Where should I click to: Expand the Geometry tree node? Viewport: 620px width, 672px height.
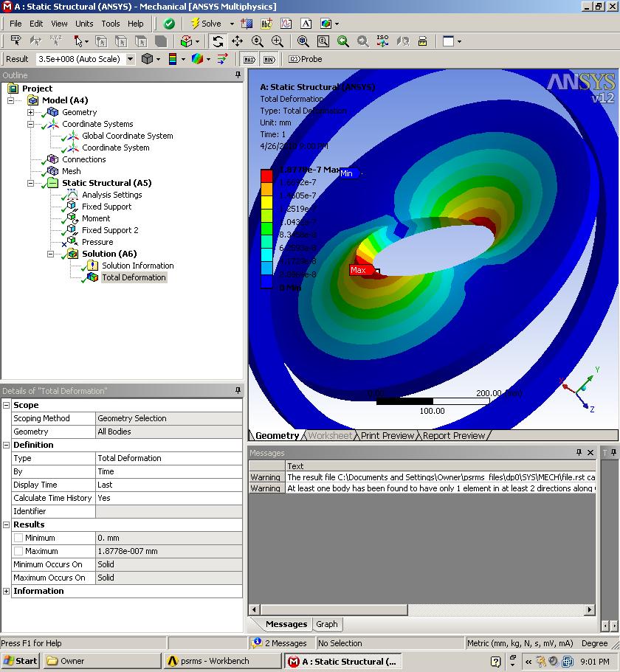[30, 112]
